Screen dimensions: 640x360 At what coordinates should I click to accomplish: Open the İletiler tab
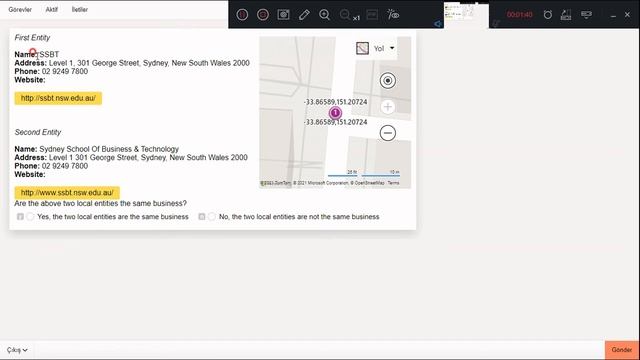[x=80, y=9]
